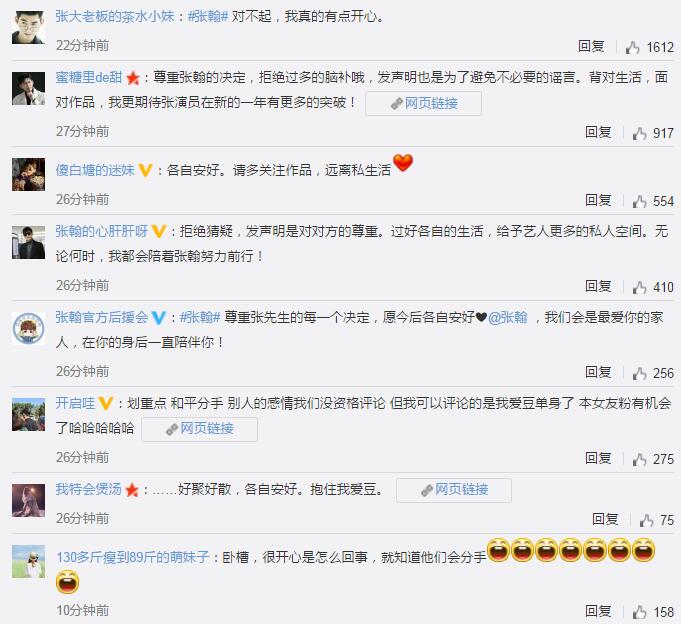Click avatar of 130多斤瘦到89斤的萌妹子
Viewport: 681px width, 624px height.
point(28,561)
